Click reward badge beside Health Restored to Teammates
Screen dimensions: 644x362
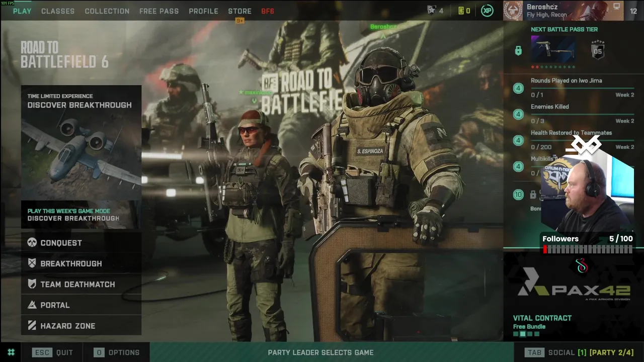pyautogui.click(x=518, y=141)
